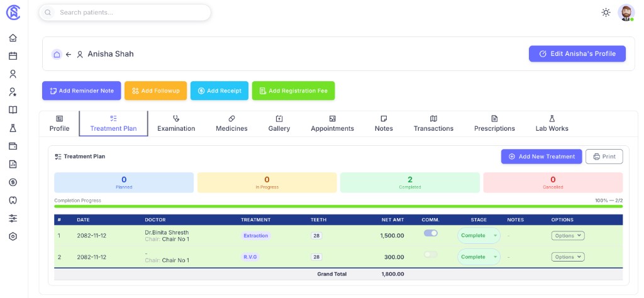
Task: Open the reports chart sidebar icon
Action: pyautogui.click(x=13, y=164)
